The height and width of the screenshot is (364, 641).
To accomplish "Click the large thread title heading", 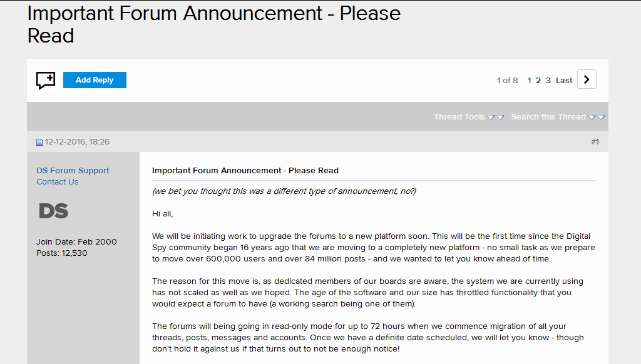I will click(214, 24).
